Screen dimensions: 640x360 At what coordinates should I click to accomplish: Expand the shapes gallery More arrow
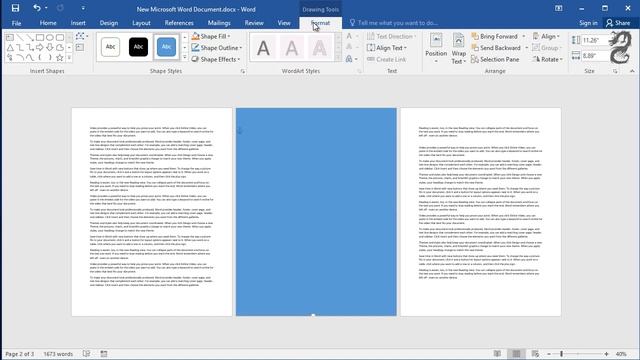coord(69,58)
